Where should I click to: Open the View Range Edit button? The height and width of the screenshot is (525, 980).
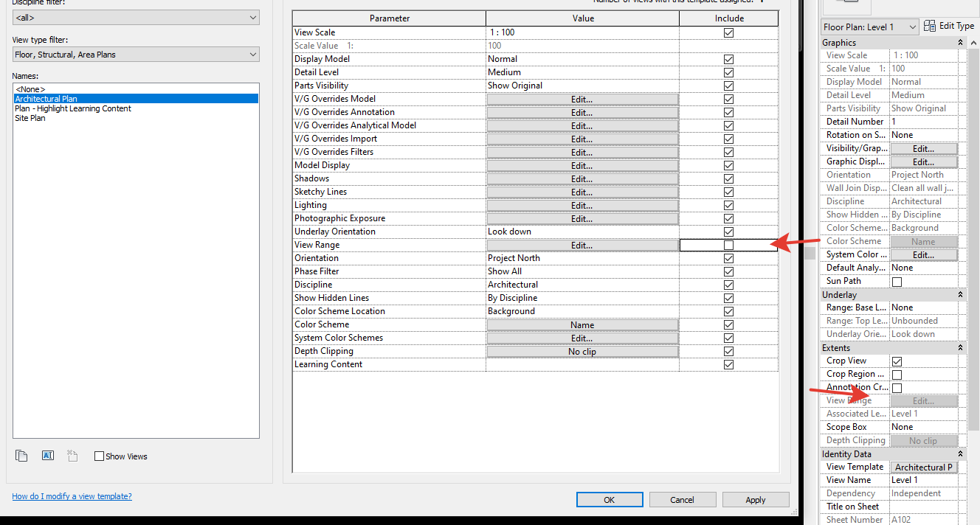582,244
